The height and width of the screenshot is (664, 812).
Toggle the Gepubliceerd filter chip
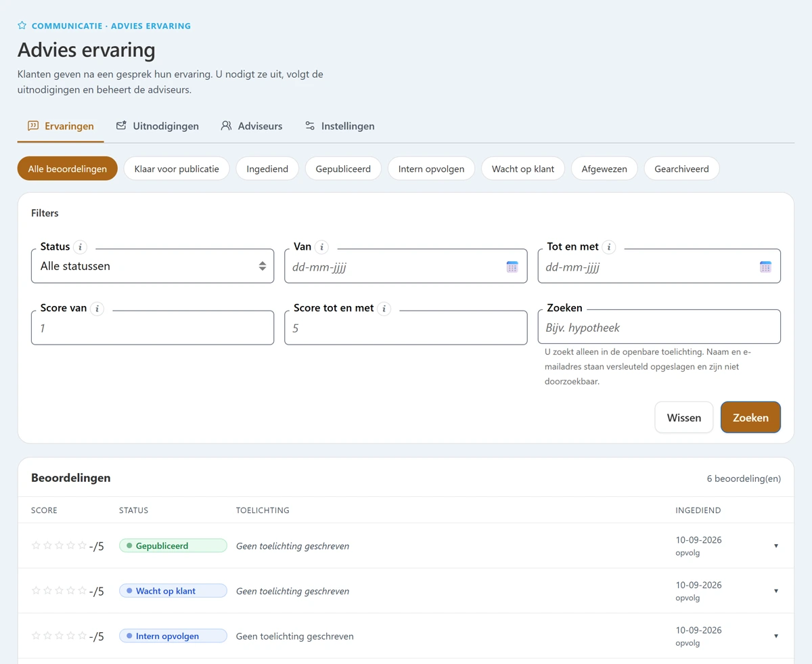pyautogui.click(x=343, y=169)
